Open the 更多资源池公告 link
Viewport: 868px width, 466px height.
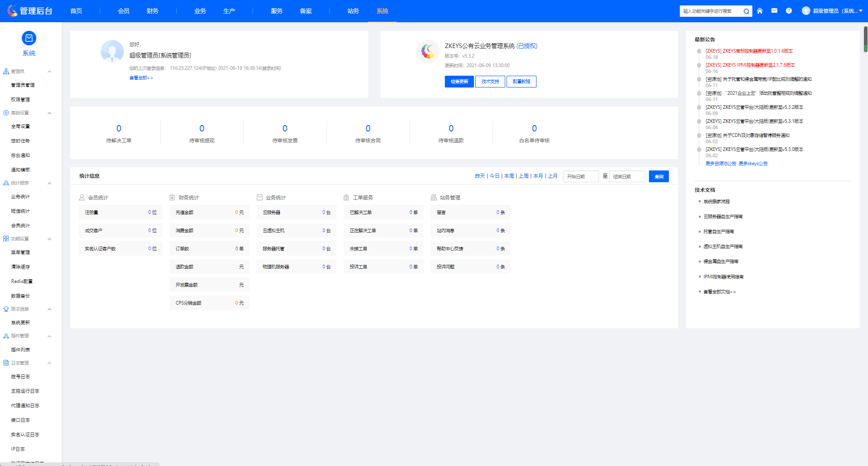click(721, 164)
